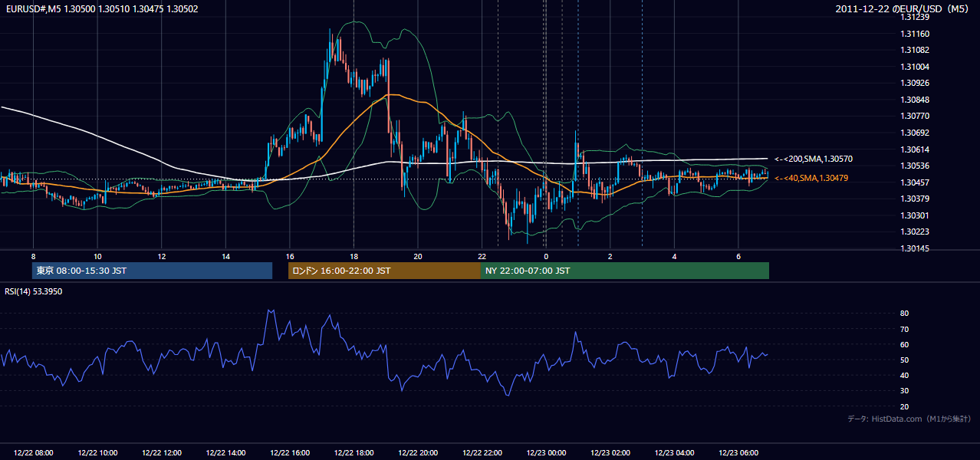
Task: Click price axis value 1.30614
Action: coord(915,149)
